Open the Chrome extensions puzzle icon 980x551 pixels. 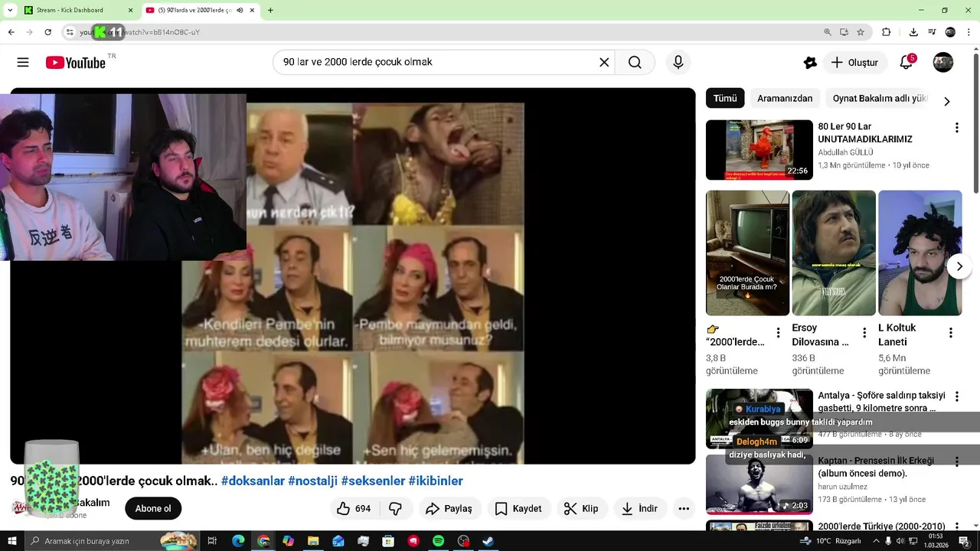(x=887, y=32)
